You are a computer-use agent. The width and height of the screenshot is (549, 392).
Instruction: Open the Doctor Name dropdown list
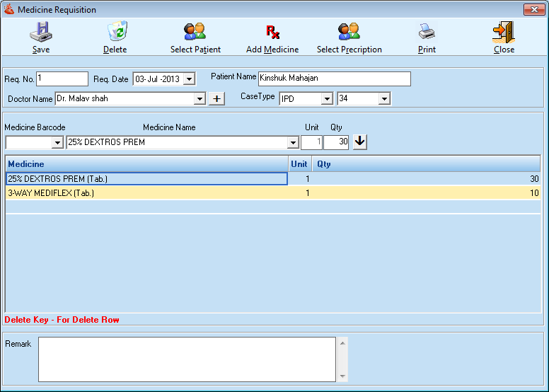(x=200, y=99)
